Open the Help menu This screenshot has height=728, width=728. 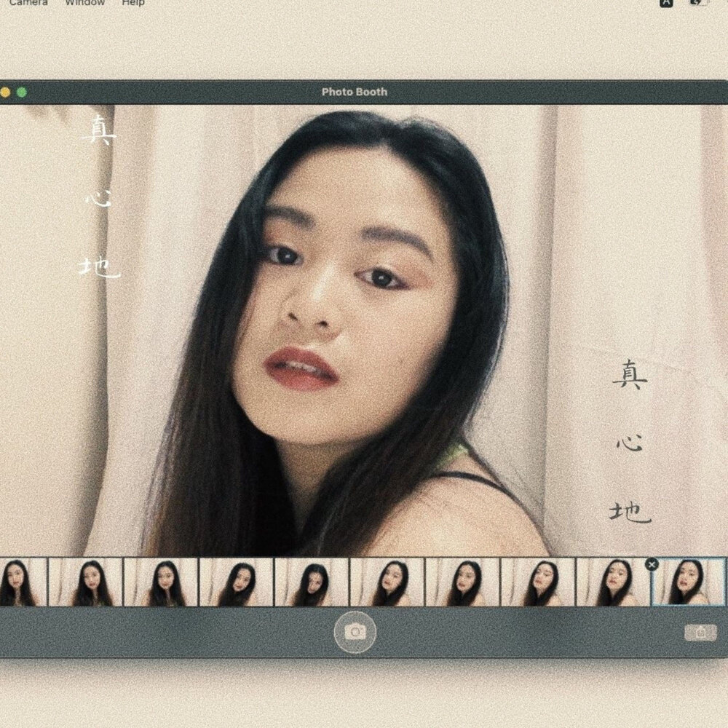coord(134,3)
